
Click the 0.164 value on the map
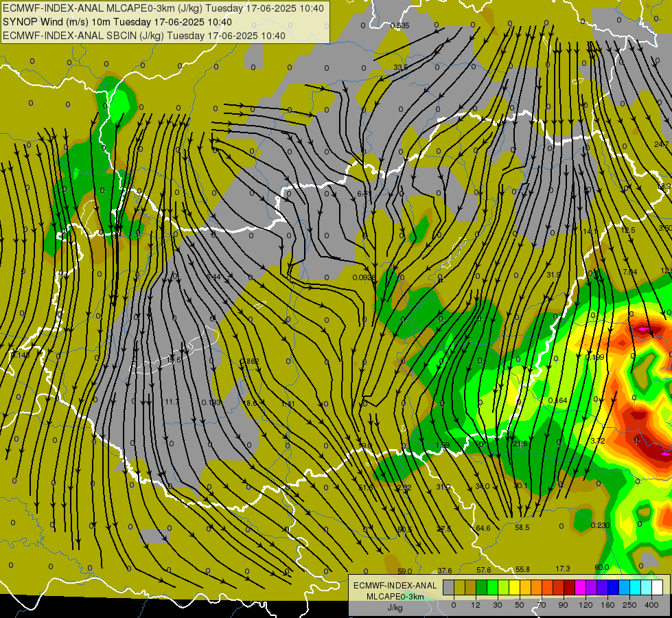[558, 400]
